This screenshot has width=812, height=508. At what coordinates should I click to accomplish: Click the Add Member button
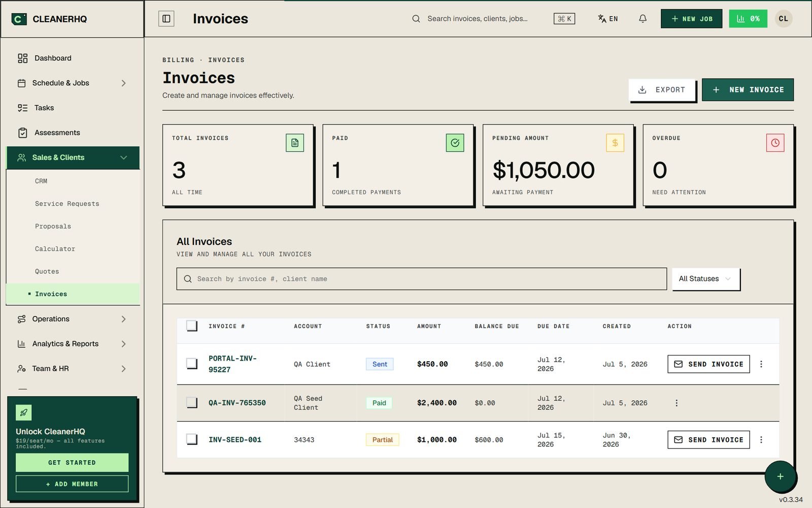point(72,484)
